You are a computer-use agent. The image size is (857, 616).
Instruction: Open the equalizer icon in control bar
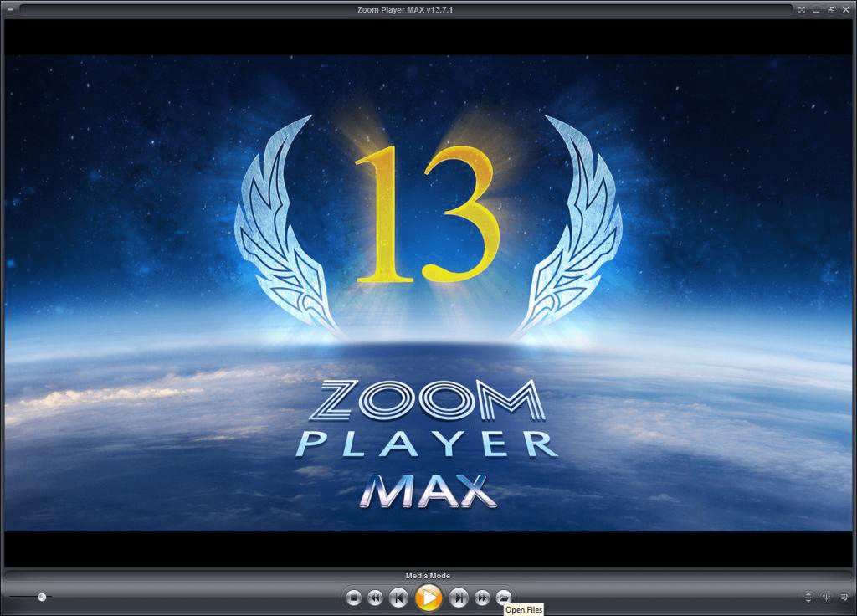click(826, 598)
